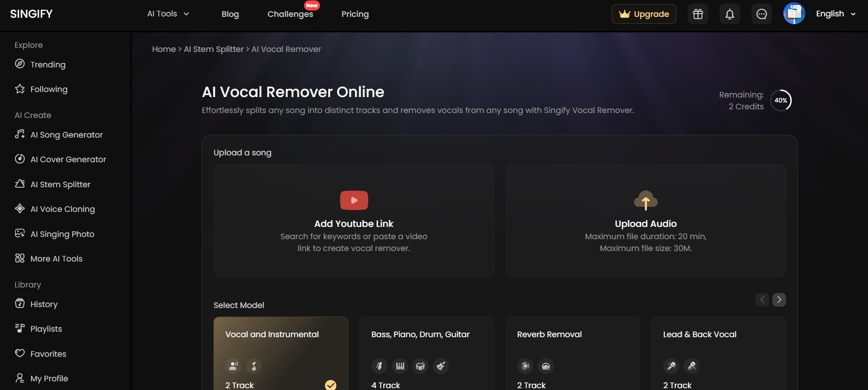Click the guitar icon in 4 Track card

coord(441,366)
